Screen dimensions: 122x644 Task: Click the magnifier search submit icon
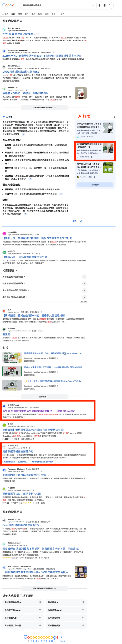[x=109, y=5]
